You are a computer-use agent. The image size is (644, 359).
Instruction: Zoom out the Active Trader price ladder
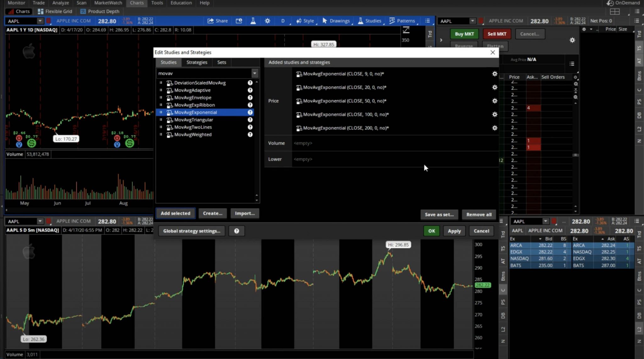(x=576, y=97)
